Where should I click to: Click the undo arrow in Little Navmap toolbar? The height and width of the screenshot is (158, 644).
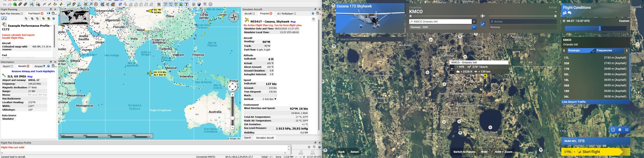click(x=4, y=4)
